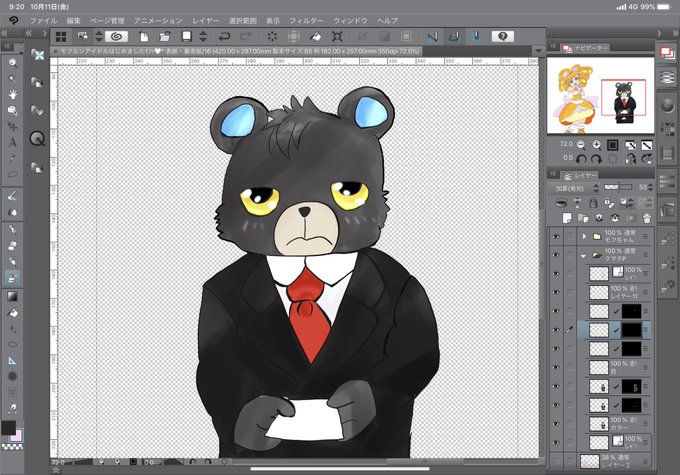Viewport: 680px width, 475px height.
Task: Click the Navigator preview thumbnail
Action: 600,96
